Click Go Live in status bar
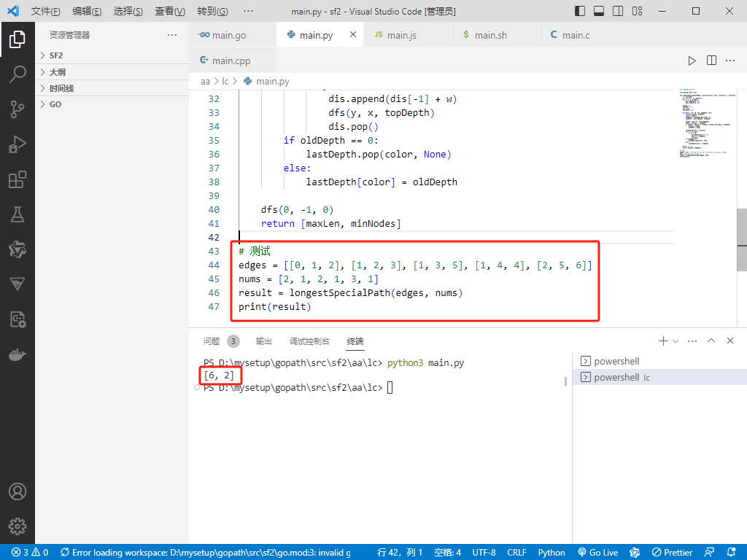The width and height of the screenshot is (747, 560). (x=598, y=553)
